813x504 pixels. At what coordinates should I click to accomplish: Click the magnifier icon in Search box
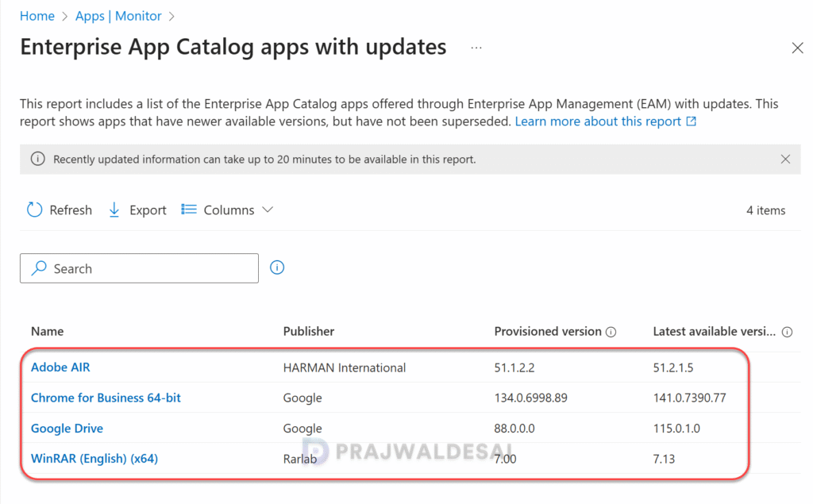pos(39,268)
